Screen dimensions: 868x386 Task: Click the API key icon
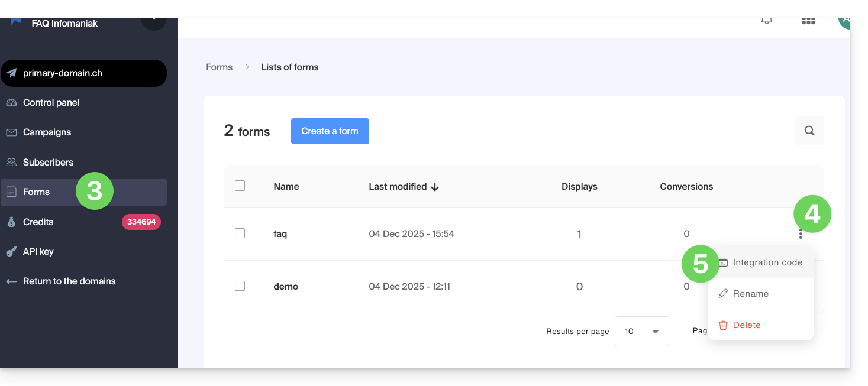[11, 252]
